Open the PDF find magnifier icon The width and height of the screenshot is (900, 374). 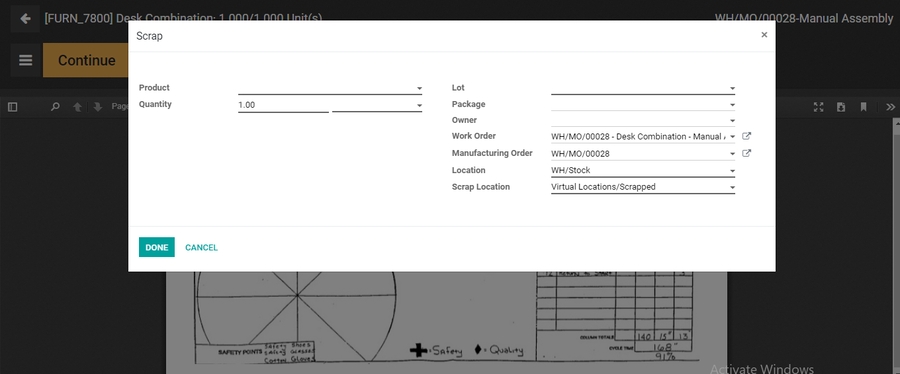[55, 107]
